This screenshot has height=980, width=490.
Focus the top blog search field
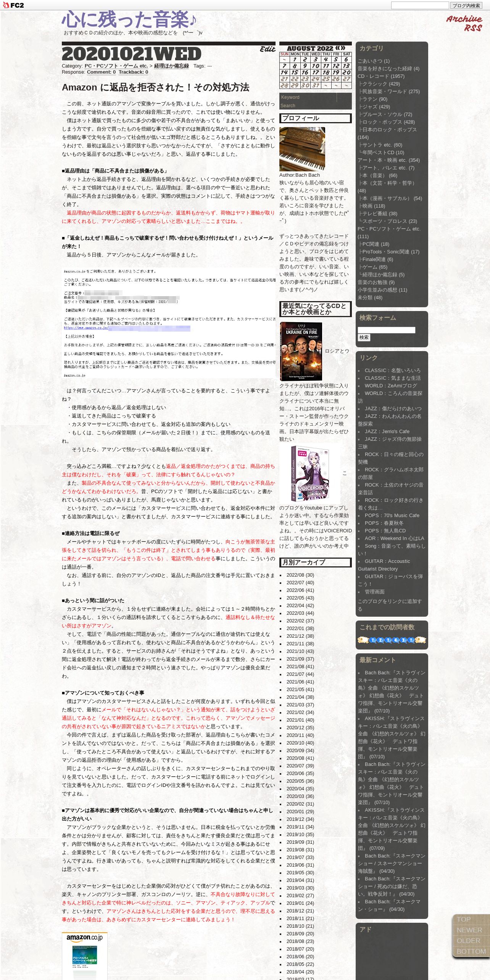[419, 5]
